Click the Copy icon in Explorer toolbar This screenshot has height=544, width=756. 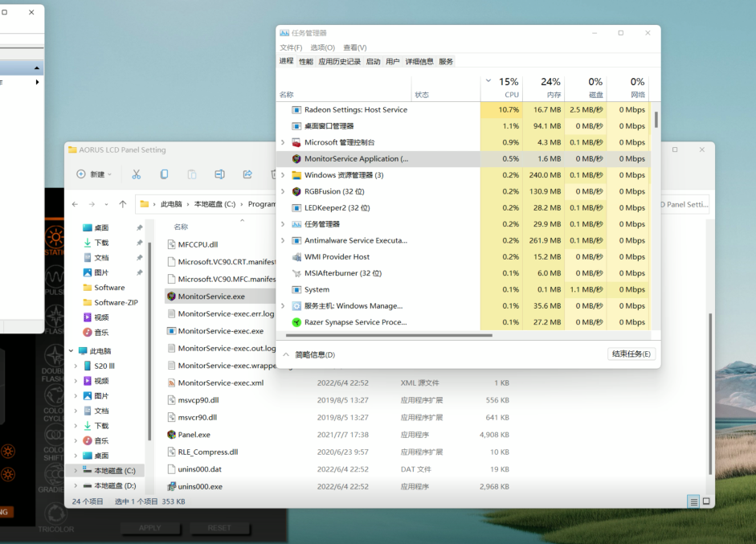(x=164, y=174)
